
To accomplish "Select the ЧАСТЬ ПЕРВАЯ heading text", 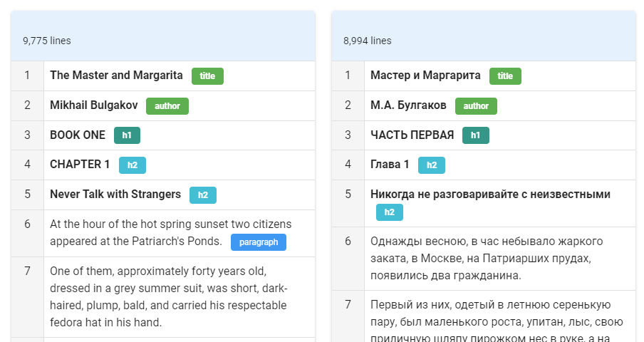I will coord(412,135).
